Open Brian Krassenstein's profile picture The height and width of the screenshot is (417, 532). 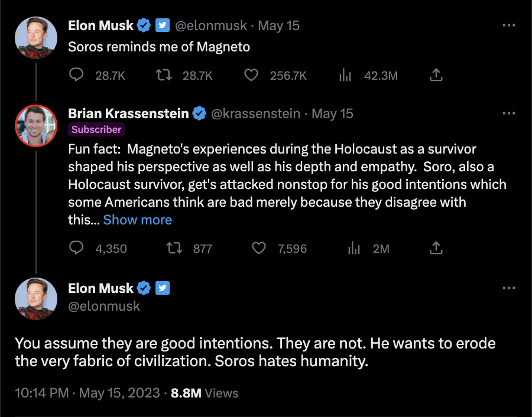coord(35,125)
